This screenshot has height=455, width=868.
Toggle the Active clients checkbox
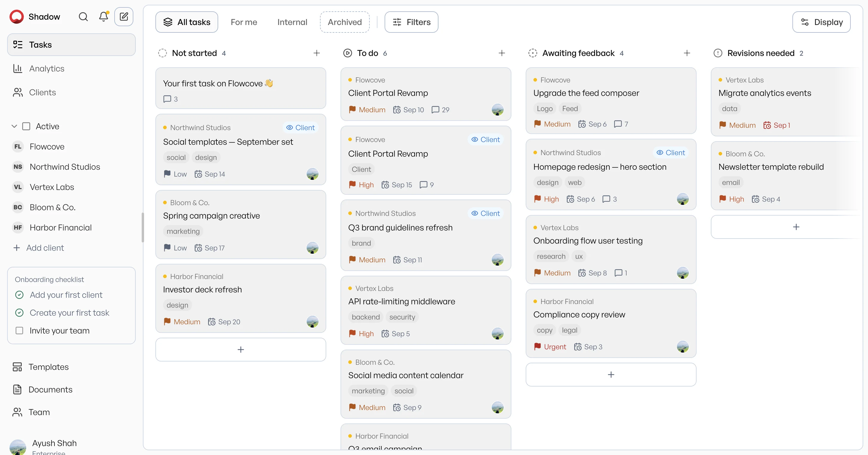click(26, 126)
